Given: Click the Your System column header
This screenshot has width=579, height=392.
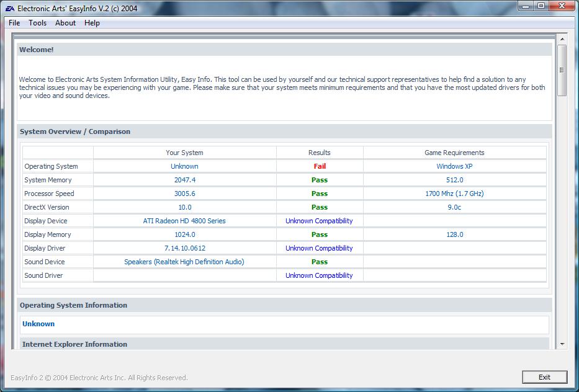Looking at the screenshot, I should click(x=184, y=153).
